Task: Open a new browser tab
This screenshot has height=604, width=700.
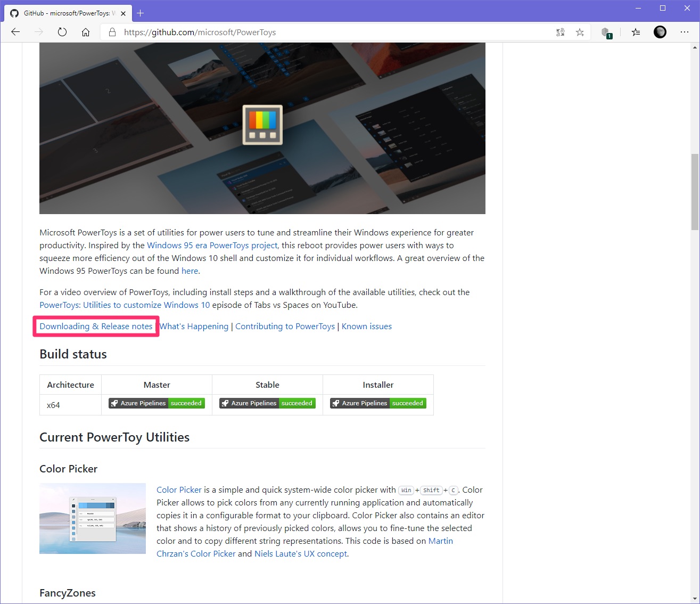Action: [141, 13]
